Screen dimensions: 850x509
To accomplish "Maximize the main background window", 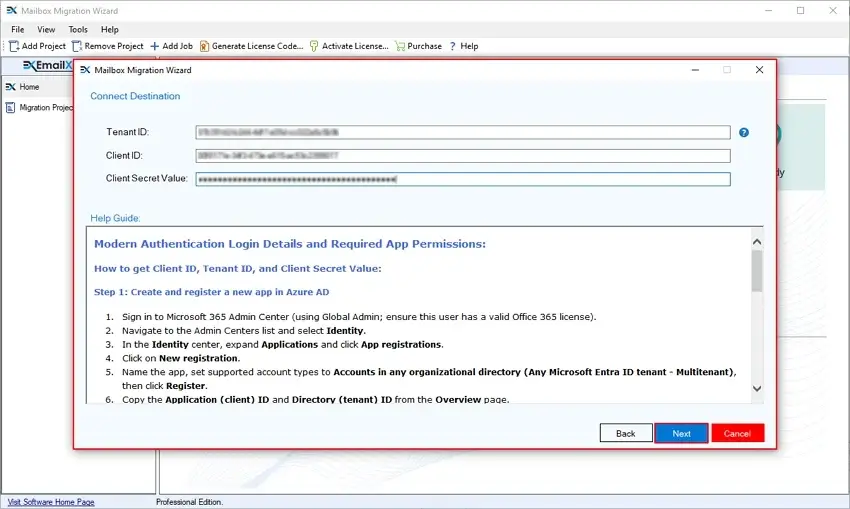I will tap(800, 10).
